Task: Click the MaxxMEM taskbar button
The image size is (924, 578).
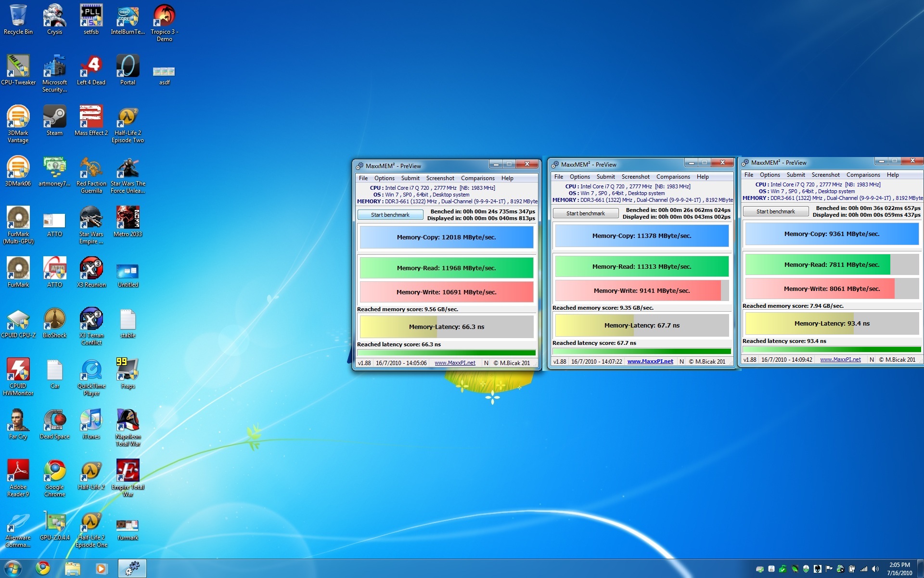Action: [x=132, y=568]
